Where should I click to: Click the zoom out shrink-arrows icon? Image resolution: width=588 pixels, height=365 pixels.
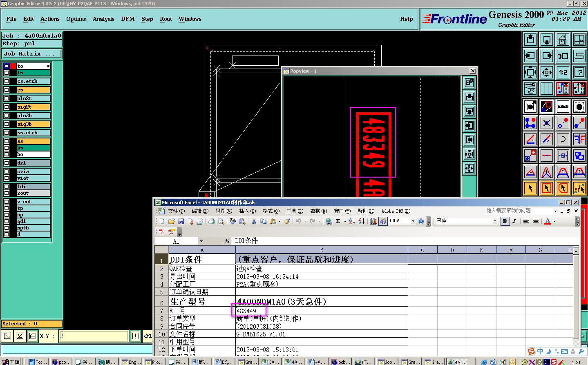[x=547, y=72]
